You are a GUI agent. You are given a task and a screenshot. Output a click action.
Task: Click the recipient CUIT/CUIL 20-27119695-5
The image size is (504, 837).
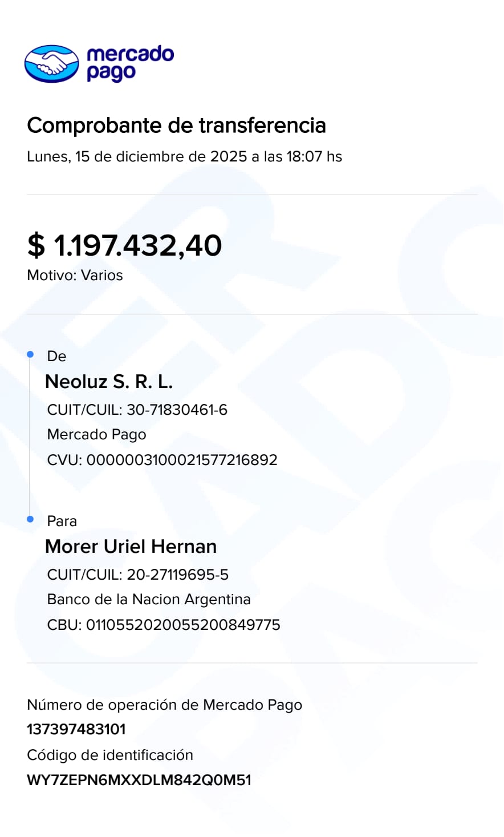pyautogui.click(x=137, y=575)
